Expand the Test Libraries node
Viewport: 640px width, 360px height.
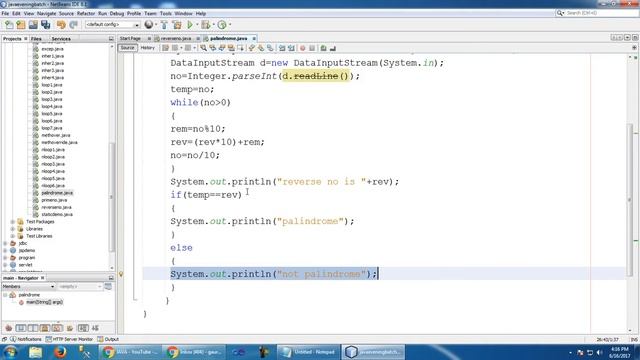click(x=13, y=236)
